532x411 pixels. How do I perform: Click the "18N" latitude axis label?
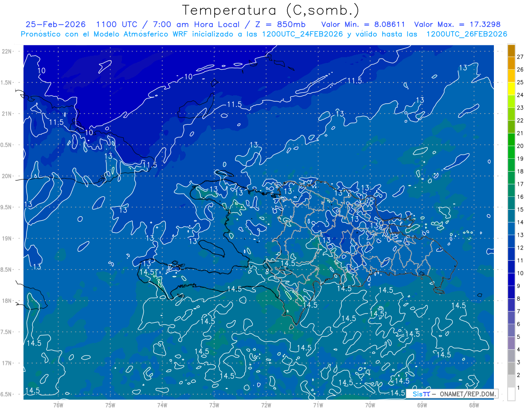click(7, 301)
